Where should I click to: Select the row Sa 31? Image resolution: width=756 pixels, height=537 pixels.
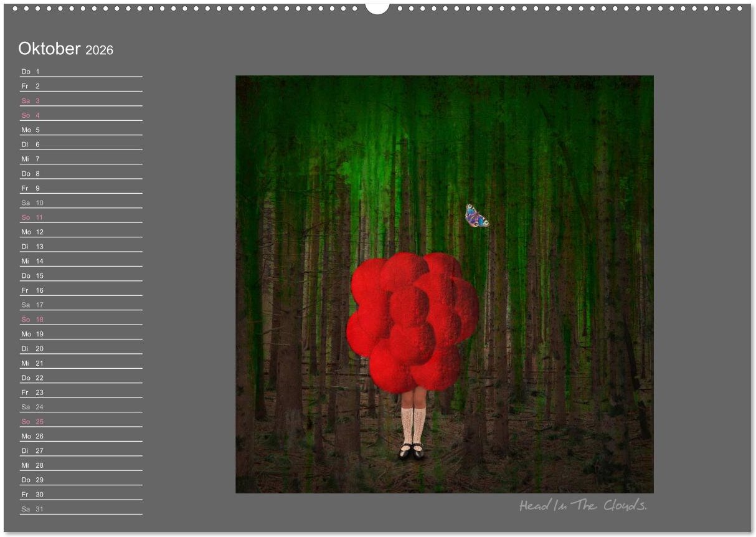tap(81, 509)
